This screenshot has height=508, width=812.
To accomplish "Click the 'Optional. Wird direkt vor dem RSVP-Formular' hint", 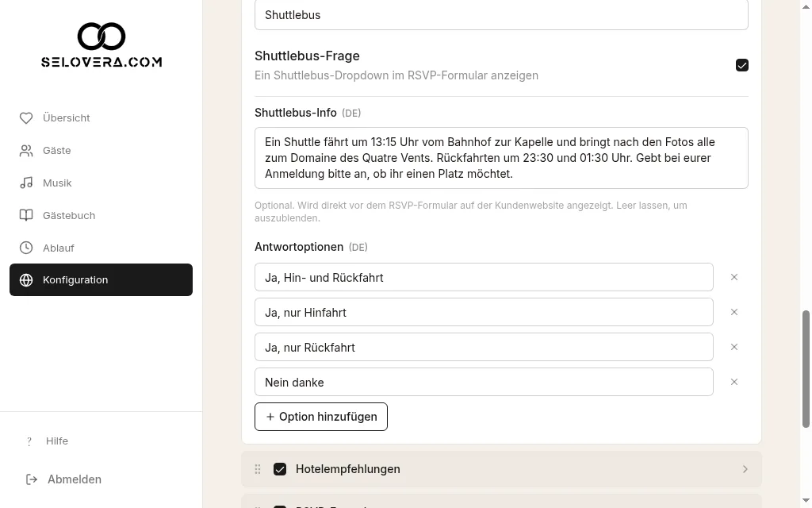I will click(471, 211).
